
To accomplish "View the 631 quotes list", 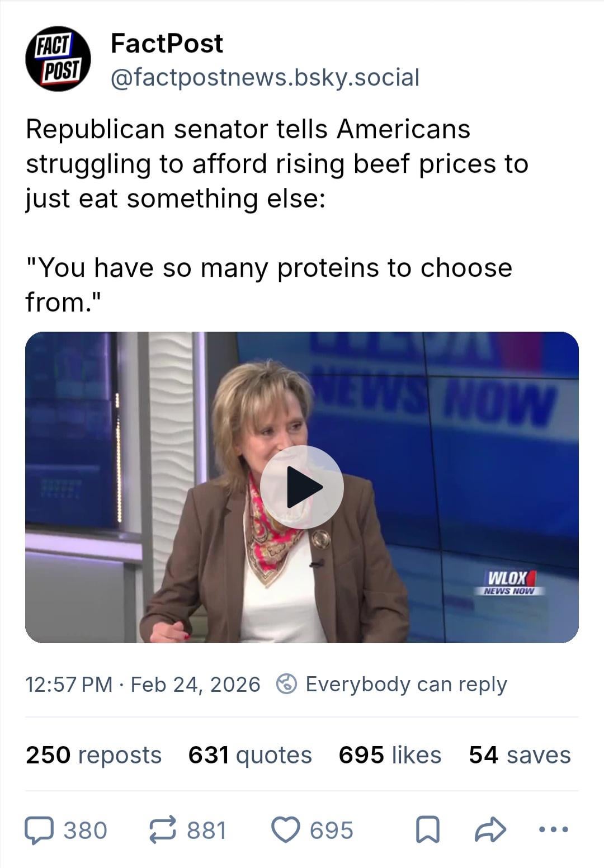I will [250, 755].
